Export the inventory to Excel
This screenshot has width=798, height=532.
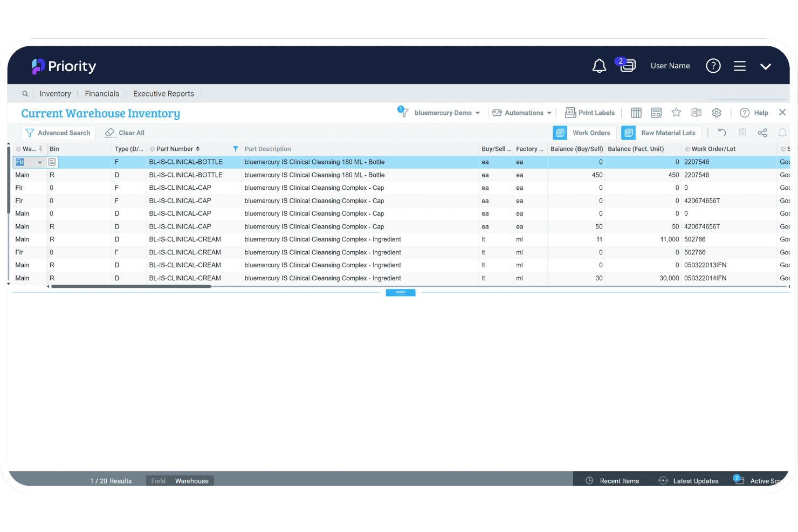coord(696,113)
